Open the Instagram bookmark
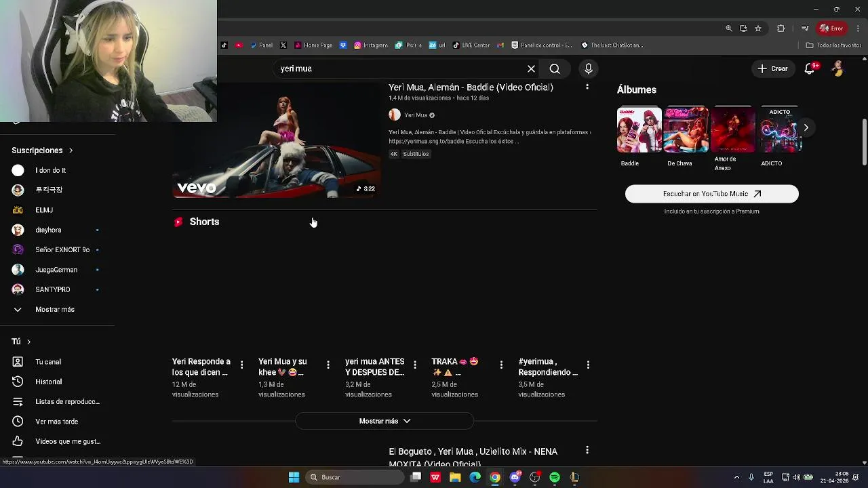The height and width of the screenshot is (488, 868). point(371,45)
